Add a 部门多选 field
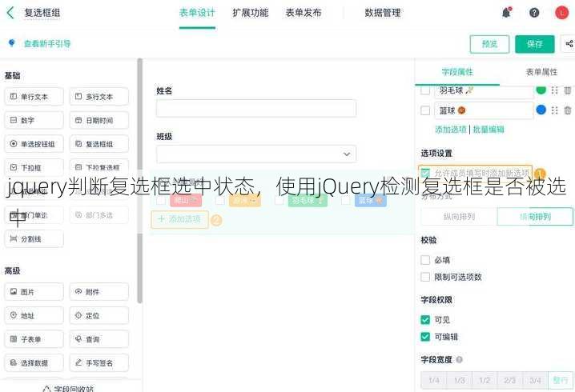Screen dimensions: 575x392 (x=99, y=215)
